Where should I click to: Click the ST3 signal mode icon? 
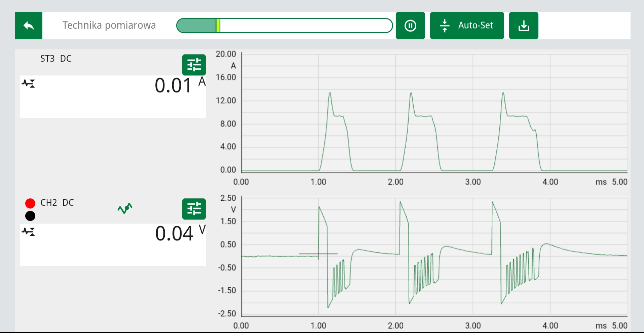point(29,83)
